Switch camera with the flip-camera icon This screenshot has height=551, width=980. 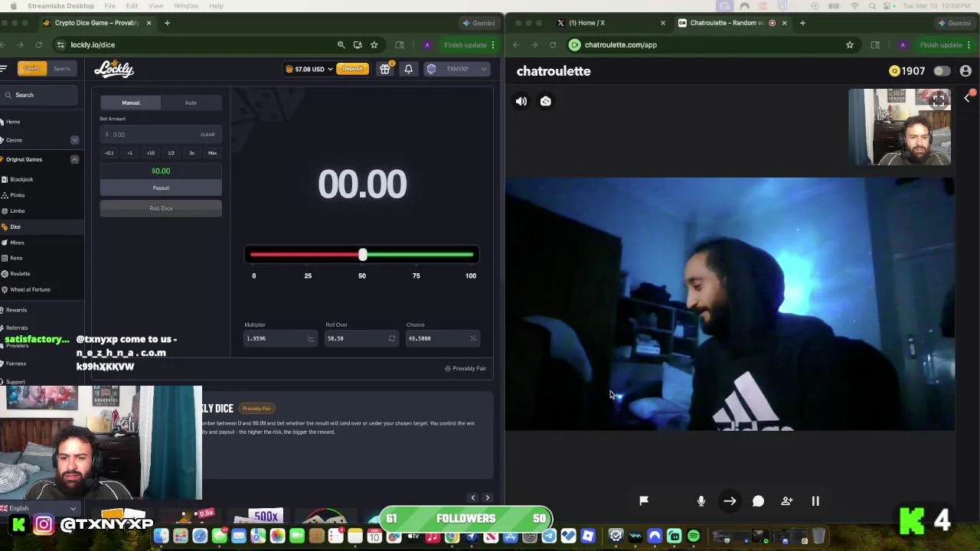(546, 101)
